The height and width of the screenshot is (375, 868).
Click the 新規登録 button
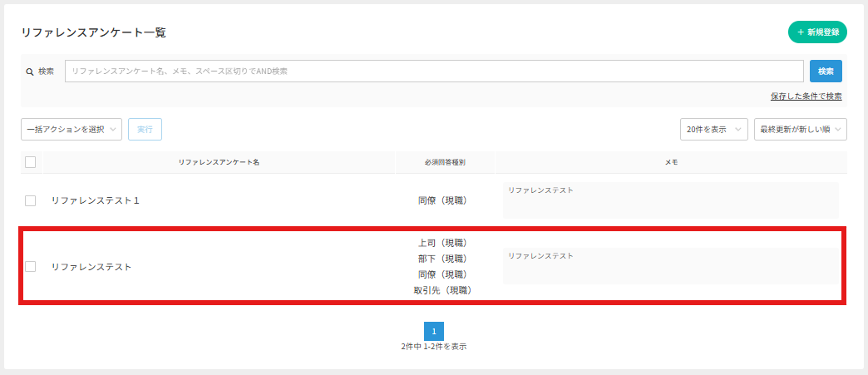coord(817,32)
